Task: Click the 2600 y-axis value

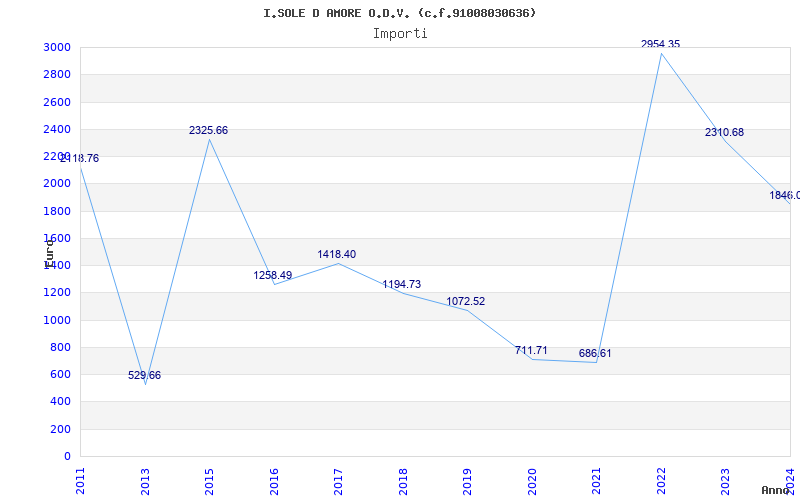Action: pos(58,102)
